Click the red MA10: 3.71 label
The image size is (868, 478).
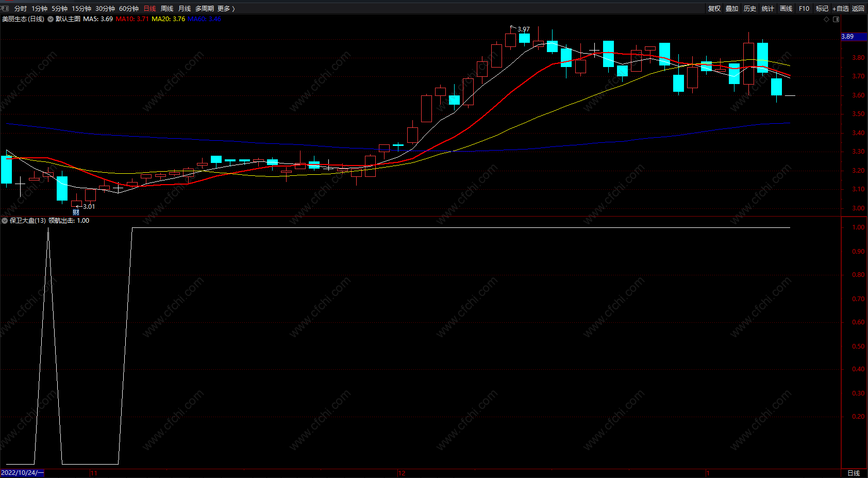pos(132,19)
